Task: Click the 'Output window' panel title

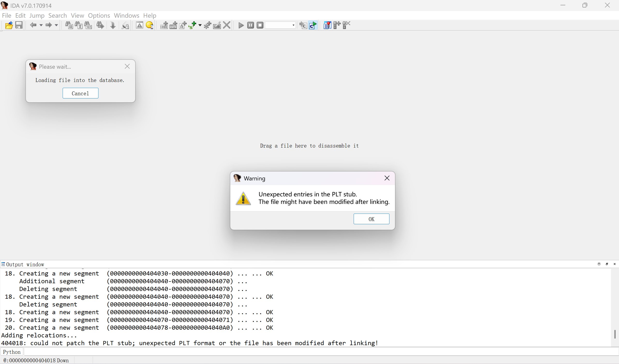Action: [x=25, y=264]
